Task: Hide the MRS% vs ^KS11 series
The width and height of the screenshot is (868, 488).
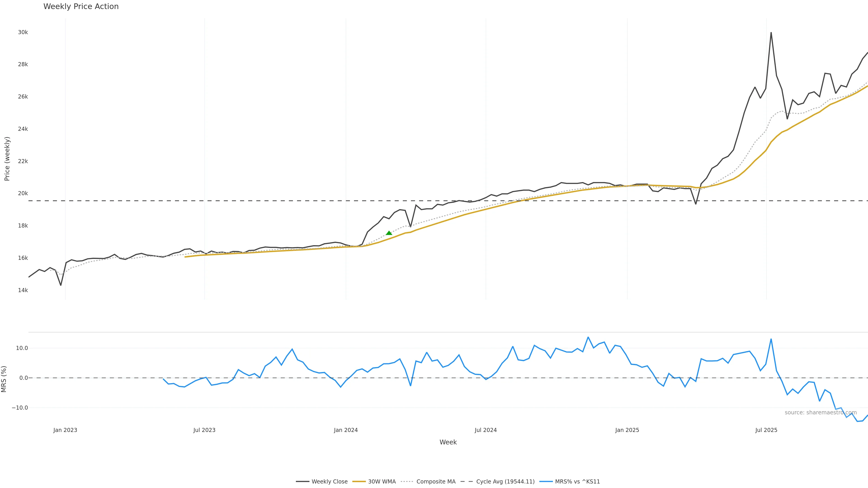Action: (577, 482)
